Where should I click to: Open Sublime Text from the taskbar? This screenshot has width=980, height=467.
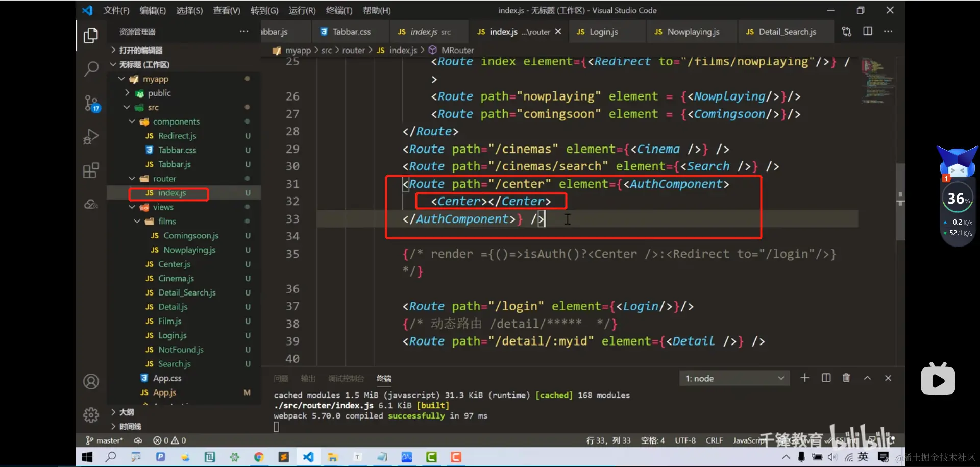click(x=283, y=457)
